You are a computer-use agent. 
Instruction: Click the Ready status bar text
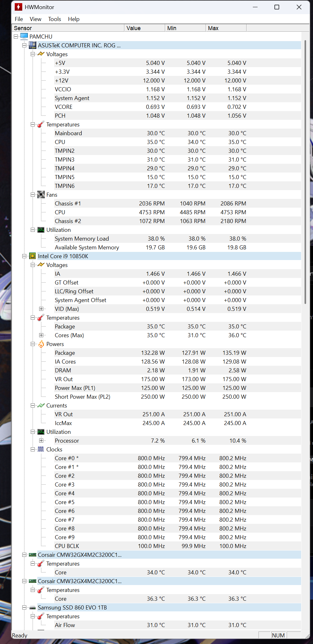pyautogui.click(x=20, y=635)
